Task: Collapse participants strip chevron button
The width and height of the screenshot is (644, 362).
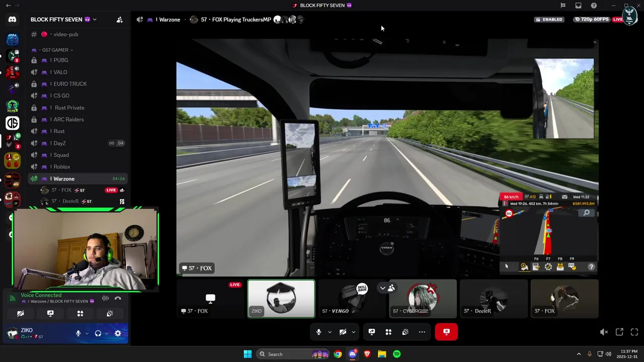Action: (x=383, y=288)
